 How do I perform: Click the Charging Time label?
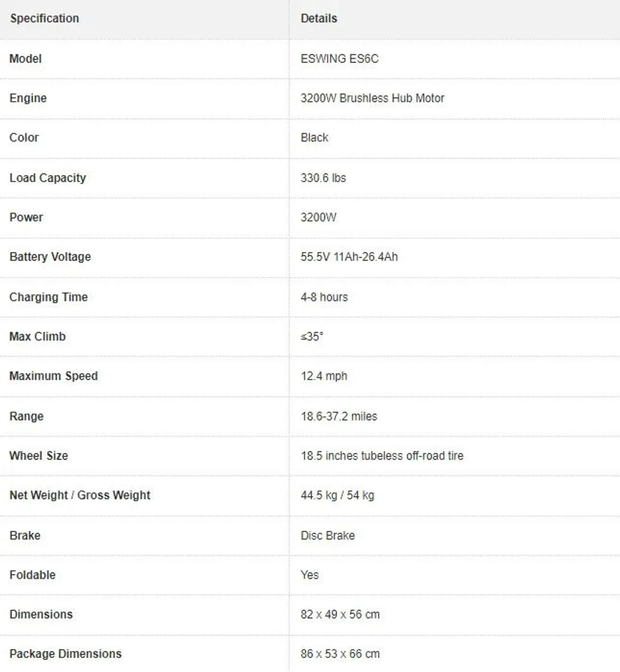[49, 297]
